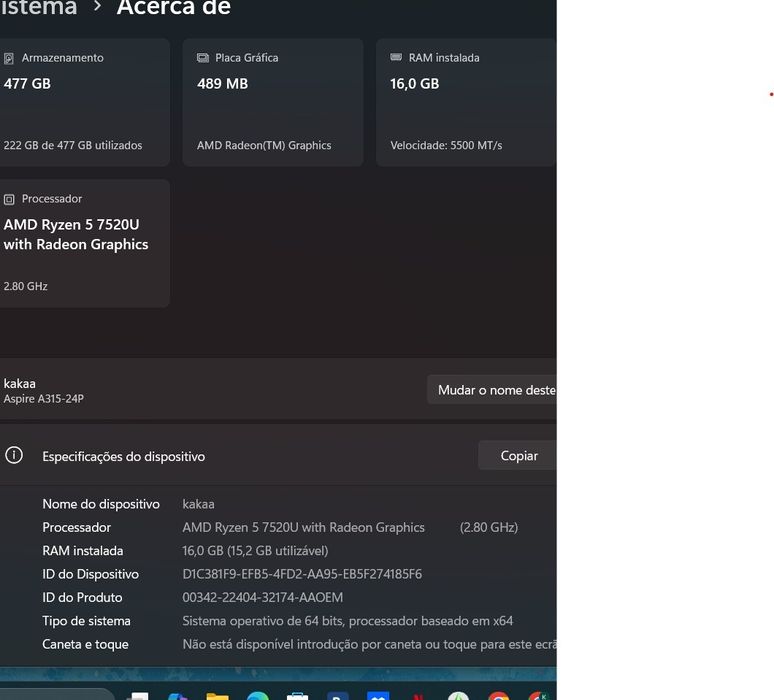Open Microsoft Edge from the taskbar

point(257,696)
